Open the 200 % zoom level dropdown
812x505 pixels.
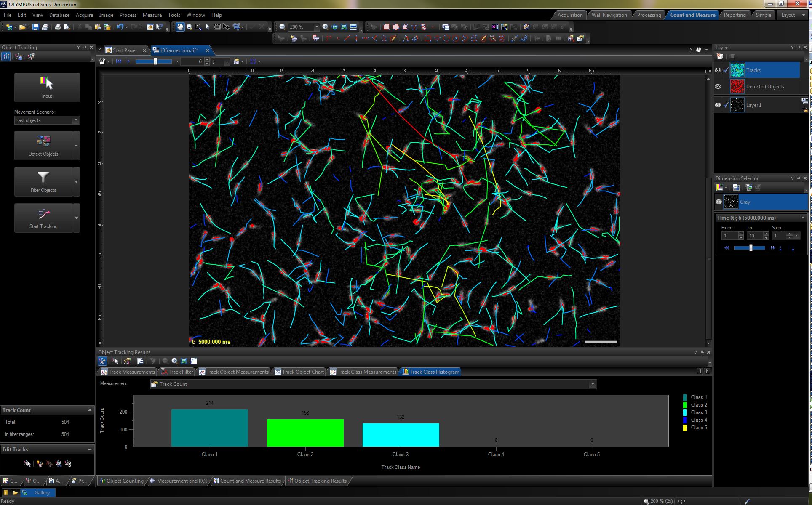[x=317, y=27]
